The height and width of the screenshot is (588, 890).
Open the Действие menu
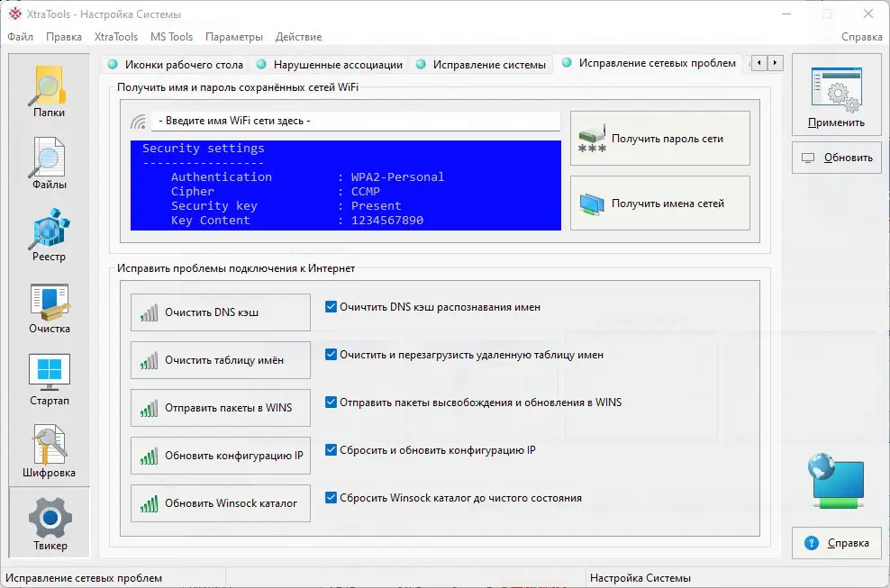click(x=298, y=37)
